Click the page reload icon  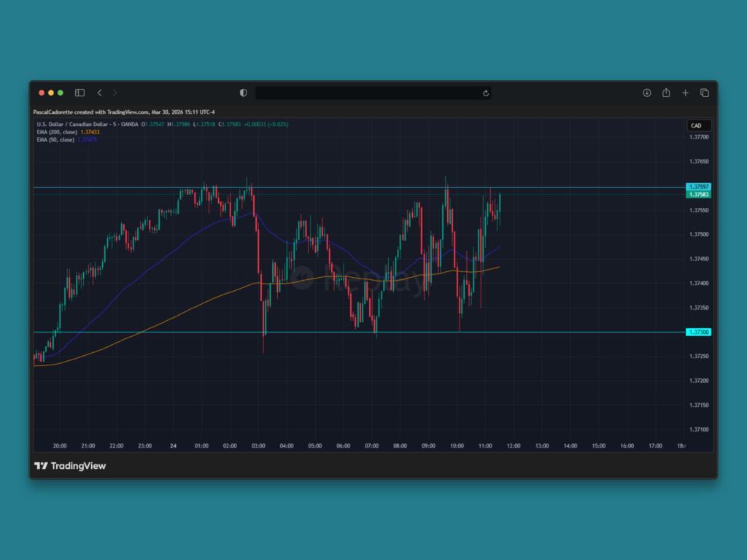[x=485, y=93]
